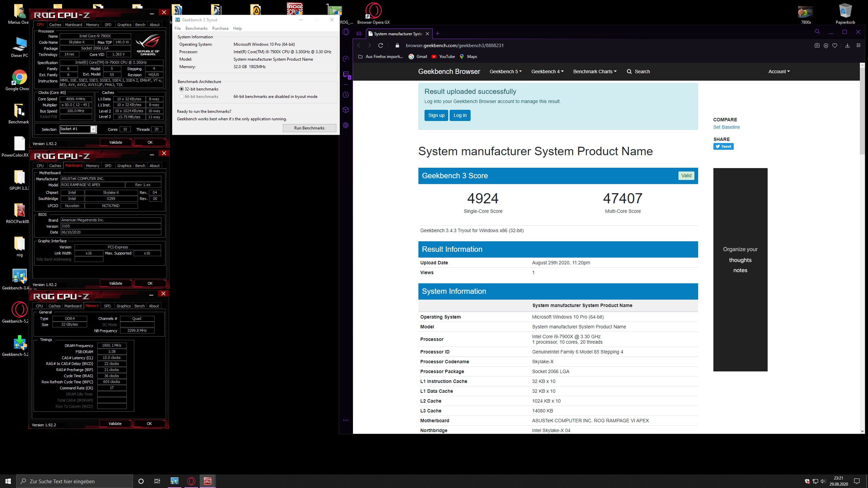This screenshot has height=488, width=868.
Task: Switch to SPD tab in CPU-Z Mainboard window
Action: pyautogui.click(x=108, y=166)
